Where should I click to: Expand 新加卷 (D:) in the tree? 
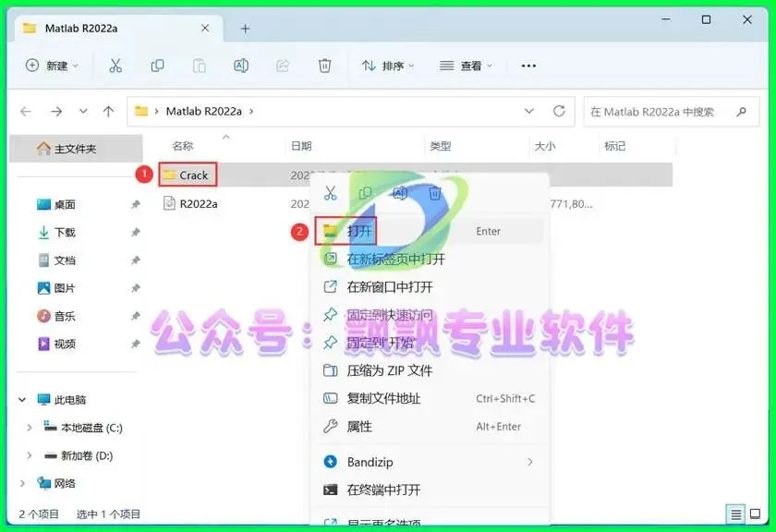click(30, 455)
